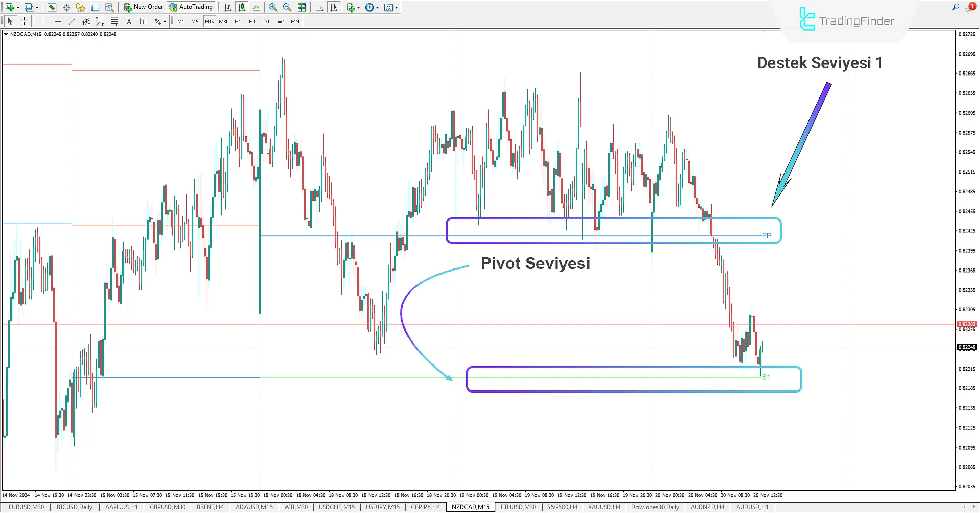Click the current Bid price marker 0.82248

click(x=967, y=347)
